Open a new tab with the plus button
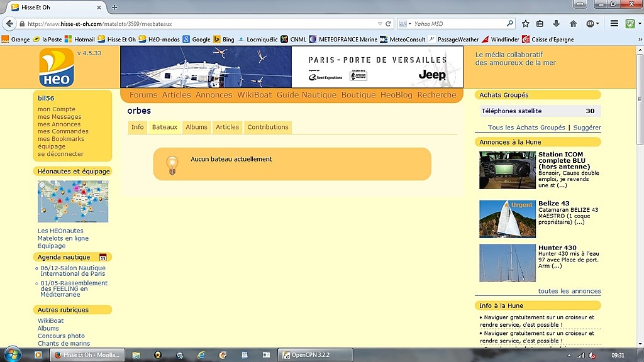The image size is (644, 362). (114, 8)
